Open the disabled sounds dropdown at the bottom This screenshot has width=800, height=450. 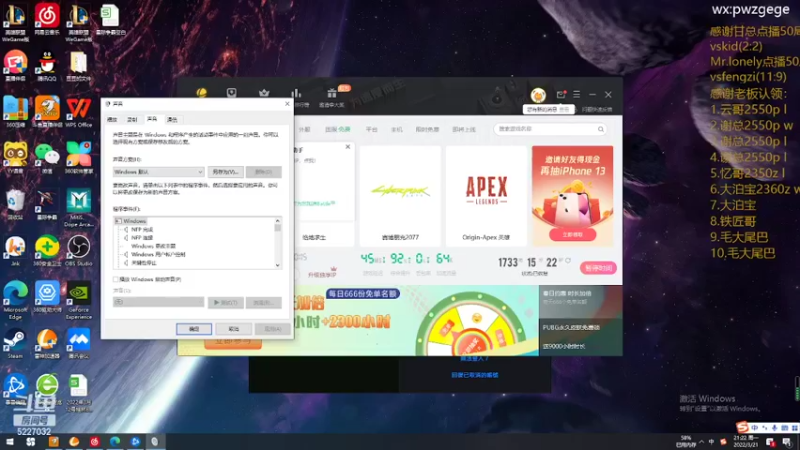click(x=159, y=302)
